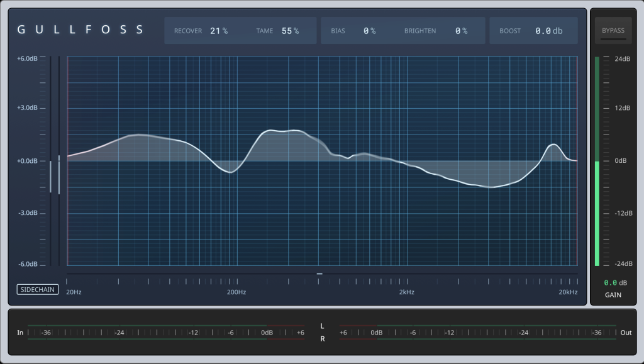Click the green GAIN slider meter

click(597, 162)
